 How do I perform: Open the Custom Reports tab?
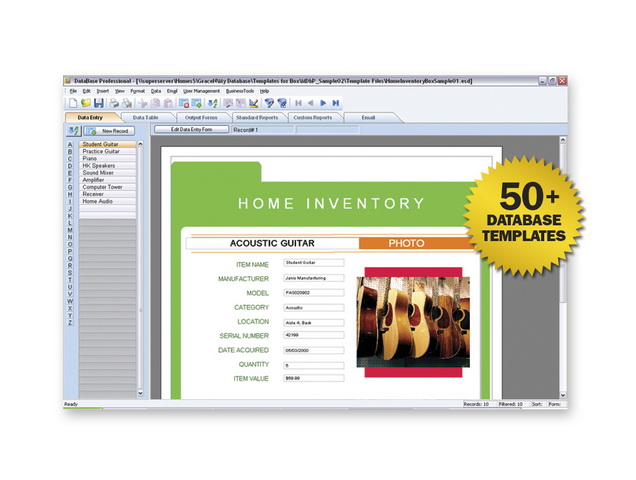click(x=312, y=117)
